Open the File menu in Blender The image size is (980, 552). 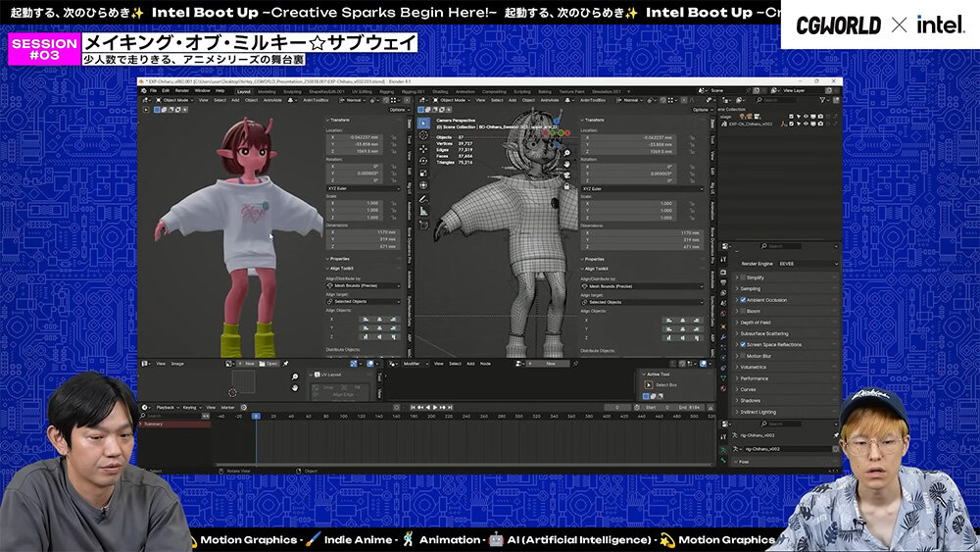click(x=153, y=90)
